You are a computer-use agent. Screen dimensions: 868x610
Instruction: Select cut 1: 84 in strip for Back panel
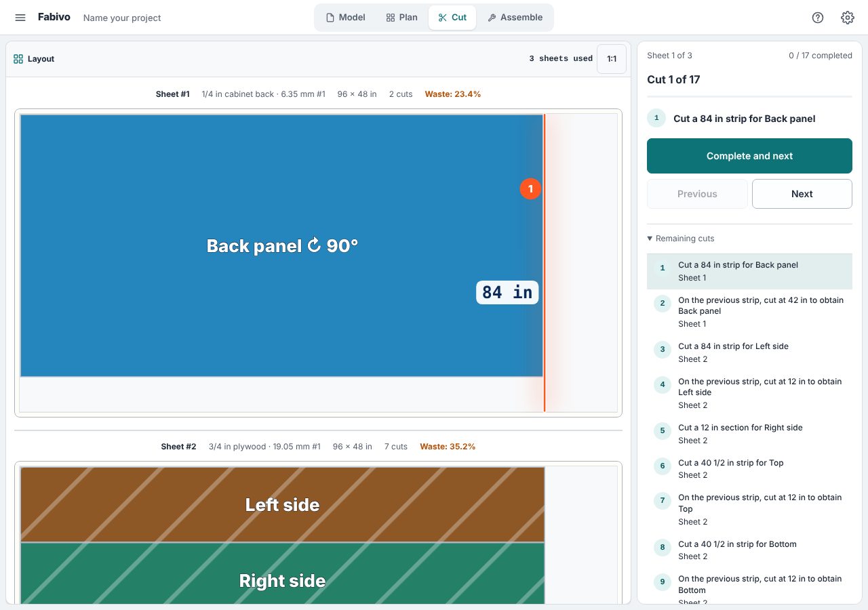(x=749, y=272)
